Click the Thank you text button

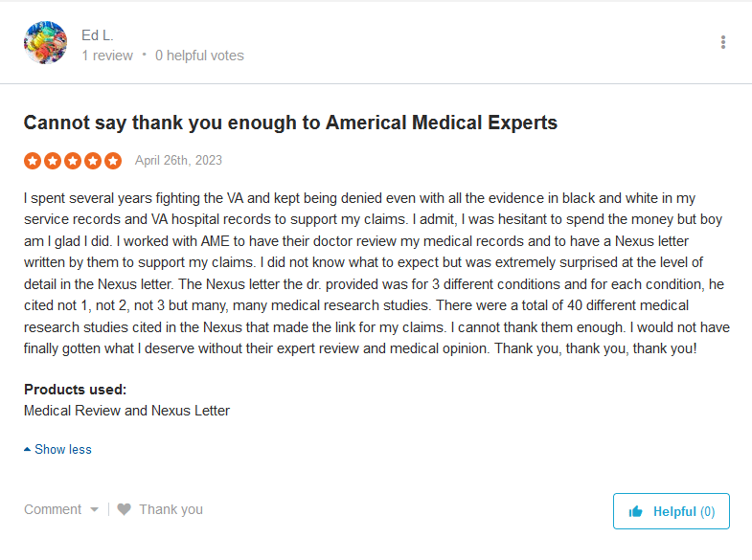171,509
